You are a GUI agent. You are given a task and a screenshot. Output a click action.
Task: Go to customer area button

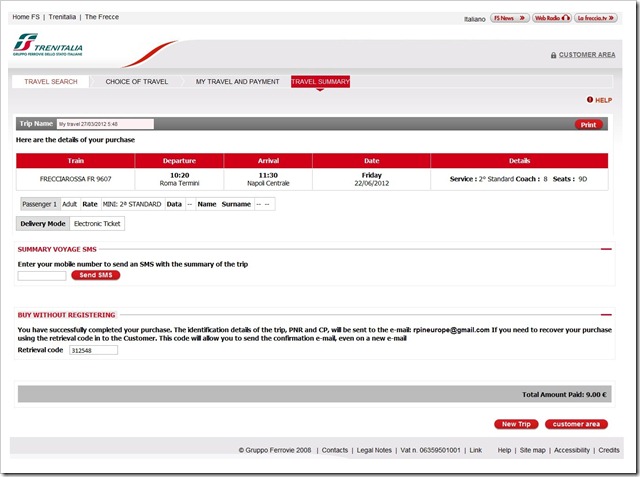[576, 424]
